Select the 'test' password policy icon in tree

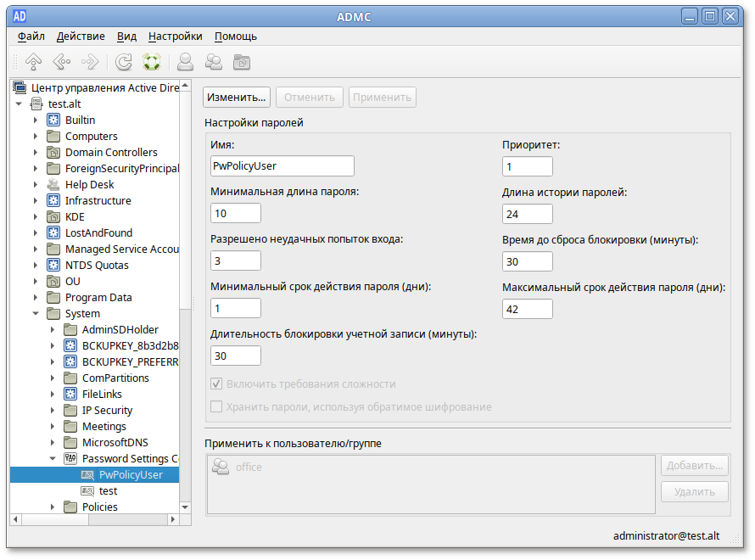coord(88,491)
